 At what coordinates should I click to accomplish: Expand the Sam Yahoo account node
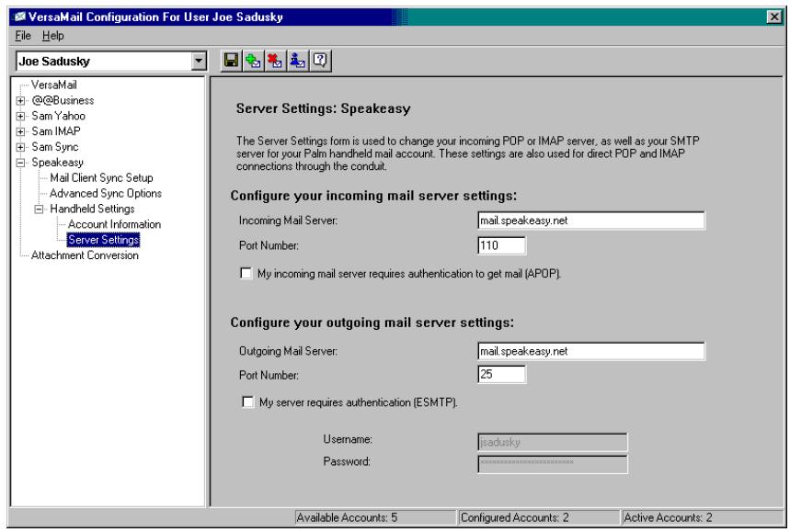click(20, 117)
